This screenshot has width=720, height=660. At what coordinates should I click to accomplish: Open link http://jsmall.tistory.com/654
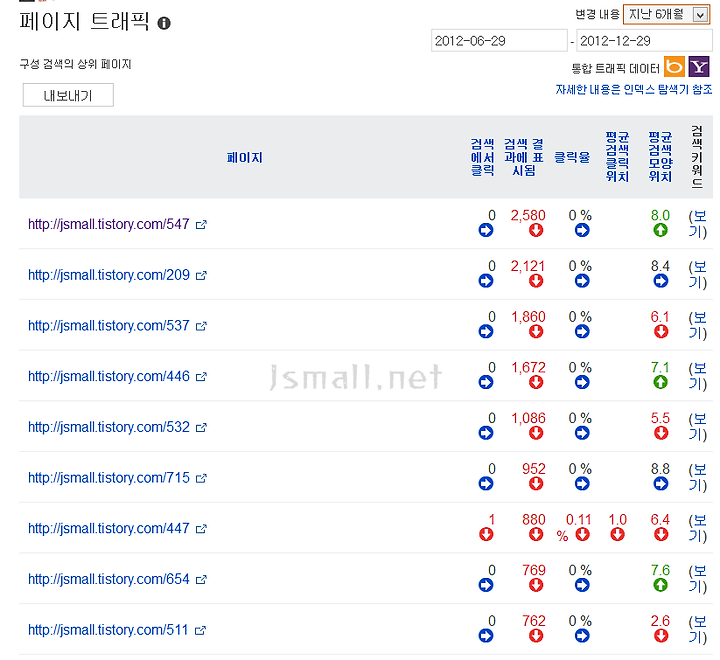pyautogui.click(x=109, y=579)
